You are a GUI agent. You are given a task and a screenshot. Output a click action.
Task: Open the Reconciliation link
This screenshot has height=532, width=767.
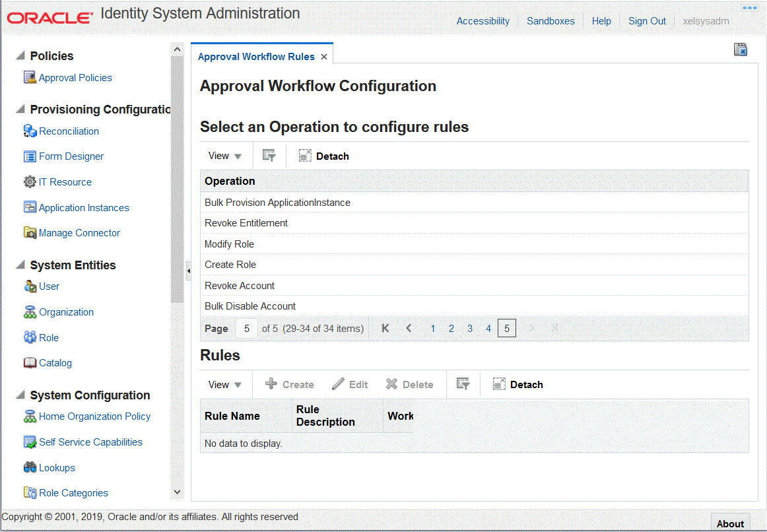pyautogui.click(x=69, y=131)
